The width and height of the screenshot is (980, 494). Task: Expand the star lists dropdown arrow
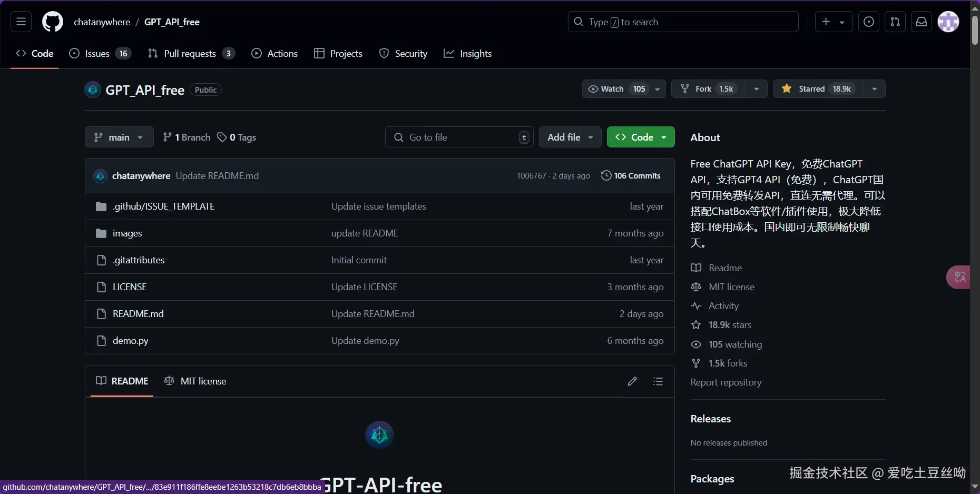tap(875, 89)
